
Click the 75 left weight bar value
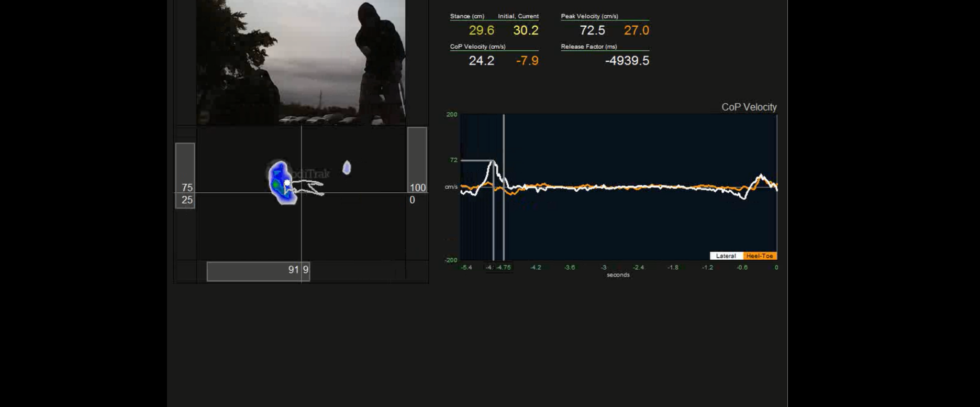[187, 188]
